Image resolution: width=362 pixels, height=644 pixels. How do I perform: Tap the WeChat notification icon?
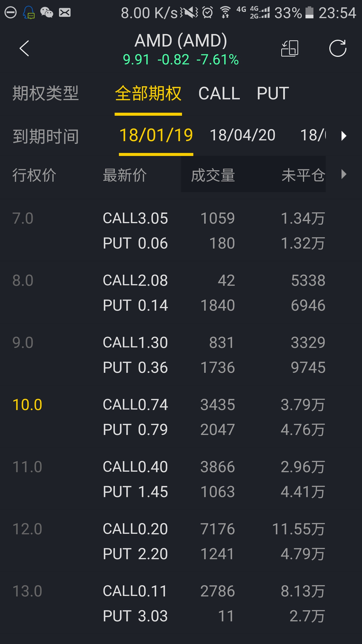pos(47,13)
